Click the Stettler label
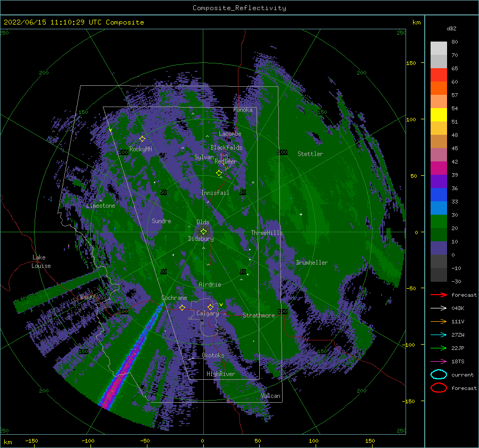 [x=310, y=154]
